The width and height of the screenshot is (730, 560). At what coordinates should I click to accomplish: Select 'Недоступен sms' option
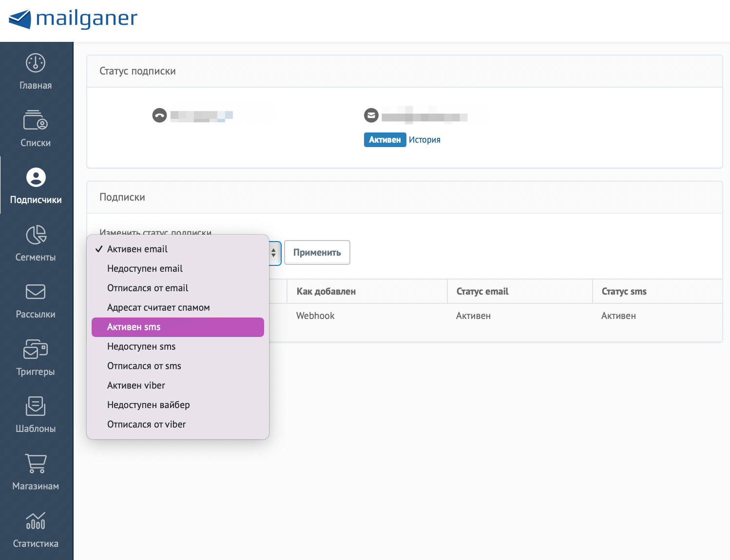(x=178, y=346)
